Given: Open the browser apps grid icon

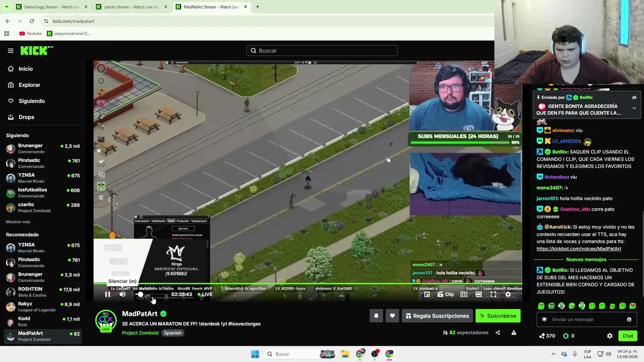Looking at the screenshot, I should click(x=7, y=34).
